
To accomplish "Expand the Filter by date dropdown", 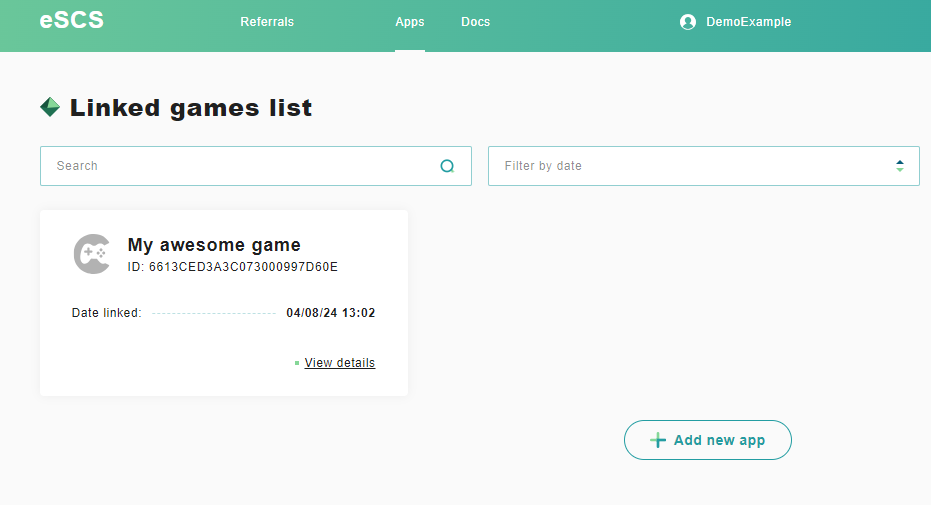I will pos(703,166).
